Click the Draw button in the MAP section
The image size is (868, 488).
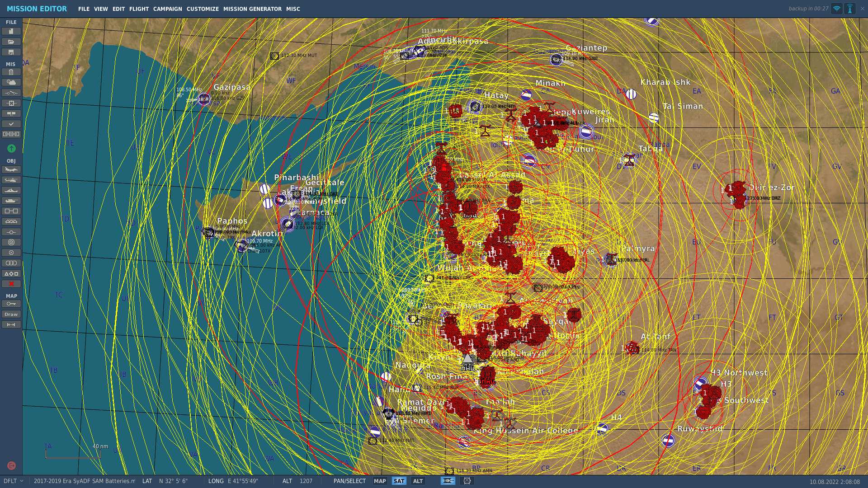click(x=11, y=314)
